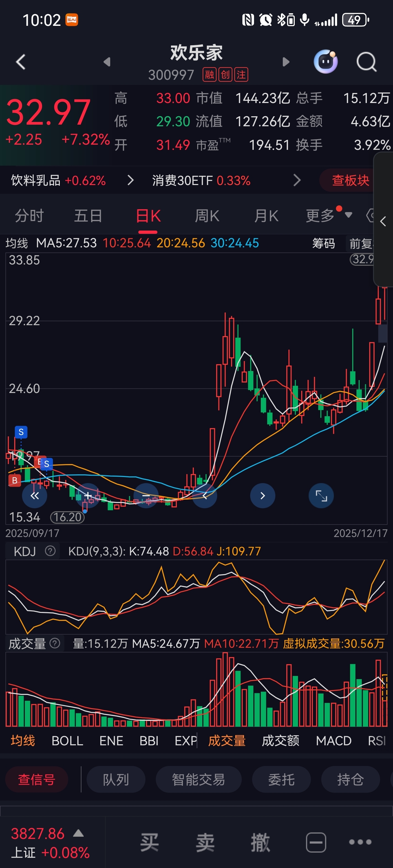Open 查板块 sector view button
393x868 pixels.
pos(350,180)
